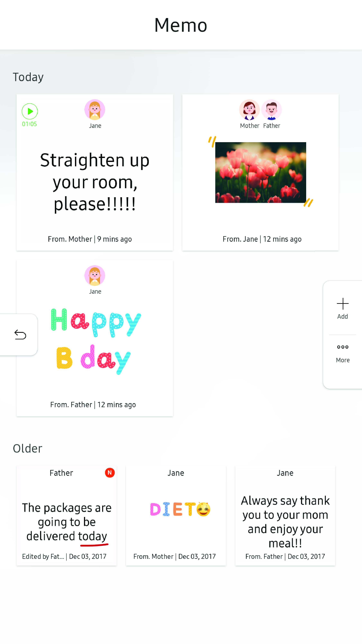Open the Always say thank you memo

pos(285,516)
